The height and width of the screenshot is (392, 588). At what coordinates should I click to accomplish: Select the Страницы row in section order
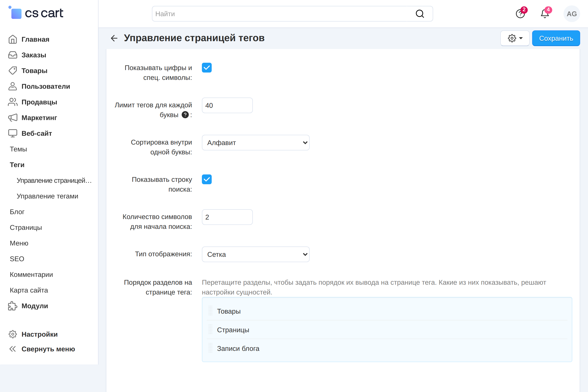coord(387,330)
